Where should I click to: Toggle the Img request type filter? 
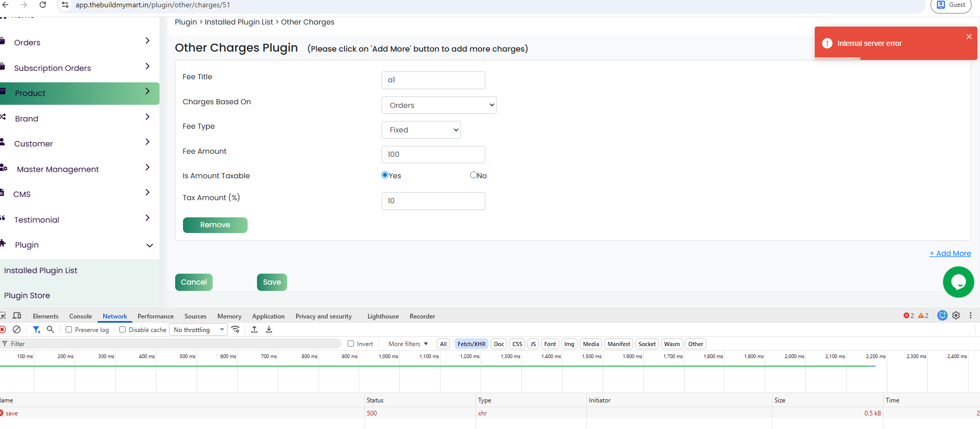point(569,344)
